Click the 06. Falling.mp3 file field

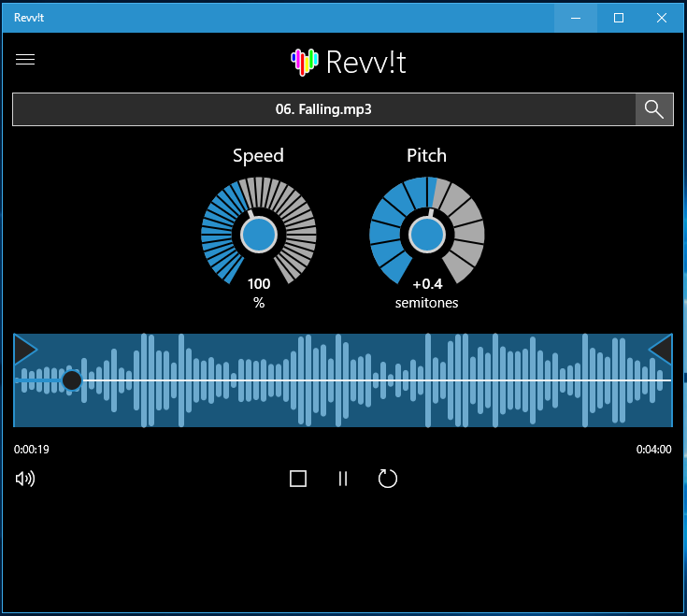(323, 109)
